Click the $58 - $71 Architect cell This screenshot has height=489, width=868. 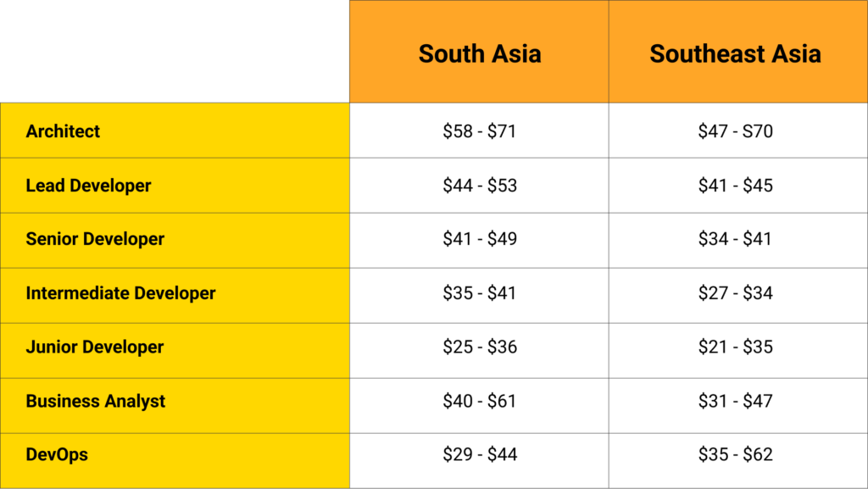click(480, 131)
